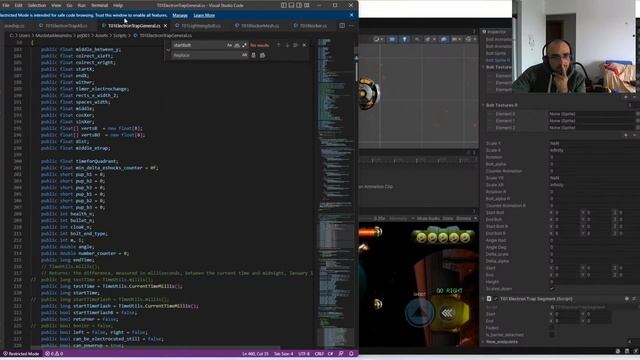This screenshot has width=640, height=360.
Task: Toggle Mute Audio in the Game view
Action: (x=428, y=219)
